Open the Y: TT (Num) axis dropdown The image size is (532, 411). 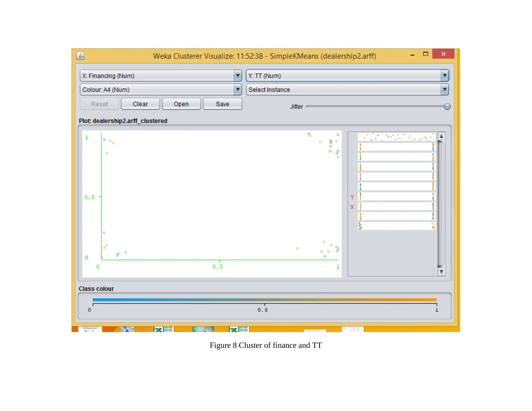point(347,76)
